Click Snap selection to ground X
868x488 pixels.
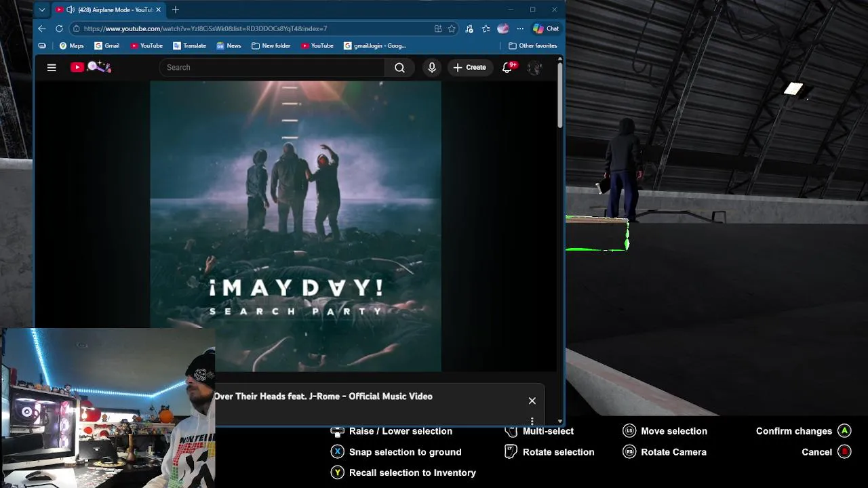coord(396,452)
